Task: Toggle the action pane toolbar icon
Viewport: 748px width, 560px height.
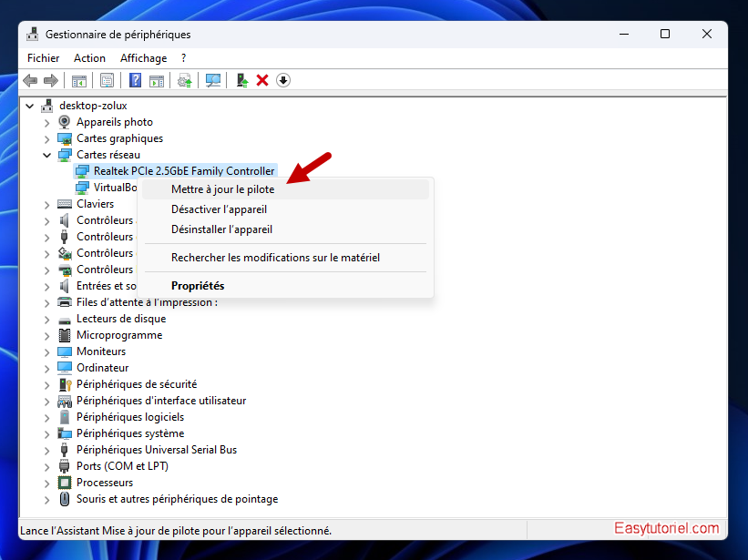Action: (157, 80)
